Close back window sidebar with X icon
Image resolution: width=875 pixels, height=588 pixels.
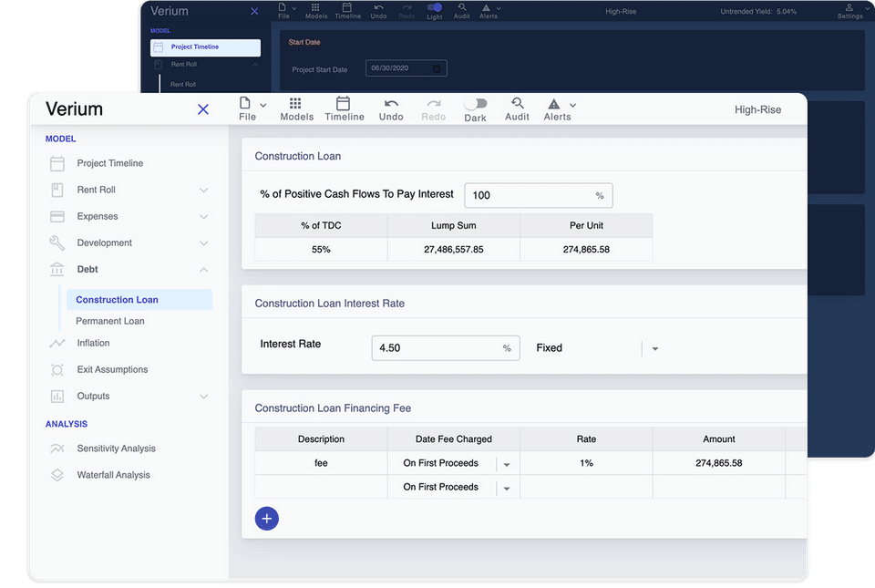254,11
